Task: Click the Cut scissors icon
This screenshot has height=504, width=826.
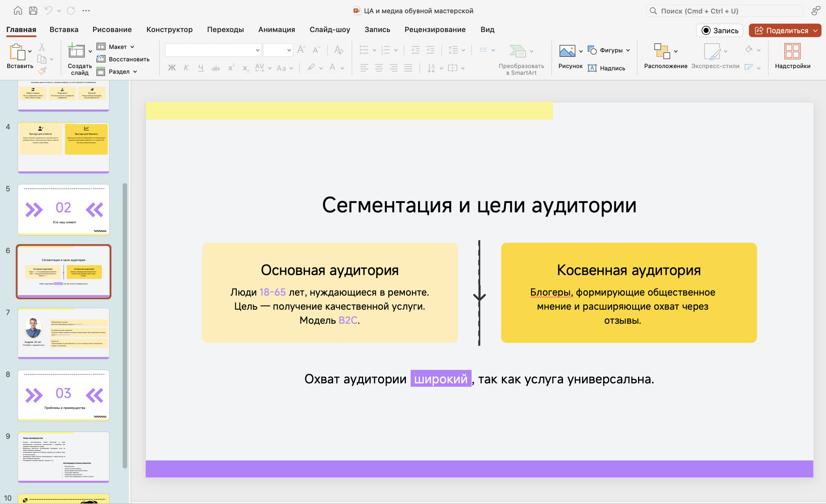Action: tap(42, 47)
